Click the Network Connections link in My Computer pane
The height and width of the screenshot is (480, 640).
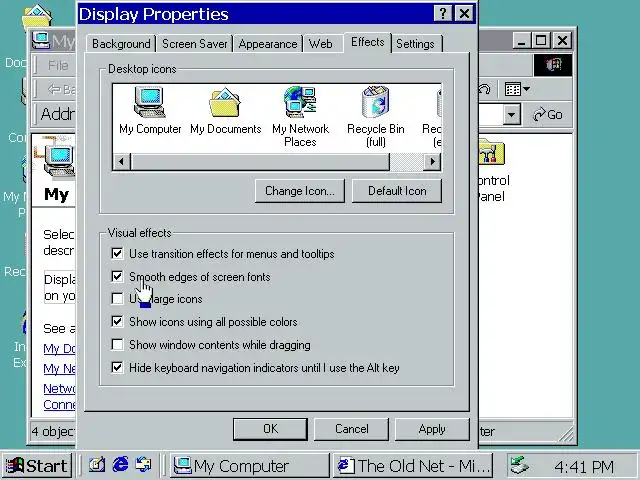(x=59, y=396)
